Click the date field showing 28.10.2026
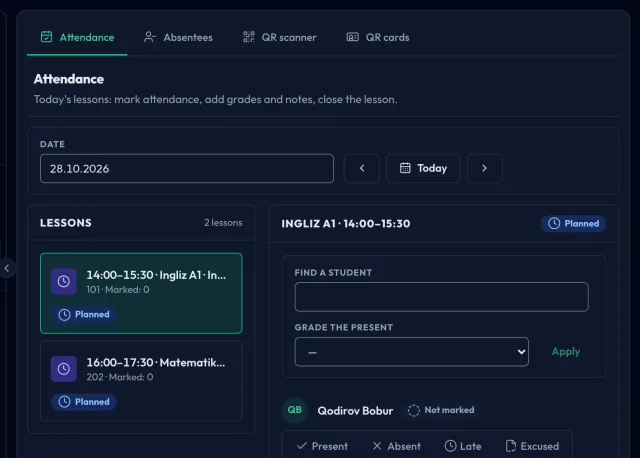This screenshot has height=458, width=640. 187,168
